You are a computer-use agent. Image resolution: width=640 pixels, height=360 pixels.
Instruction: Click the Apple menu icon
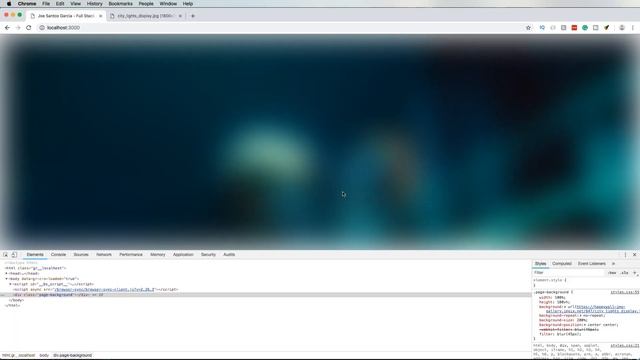click(9, 4)
